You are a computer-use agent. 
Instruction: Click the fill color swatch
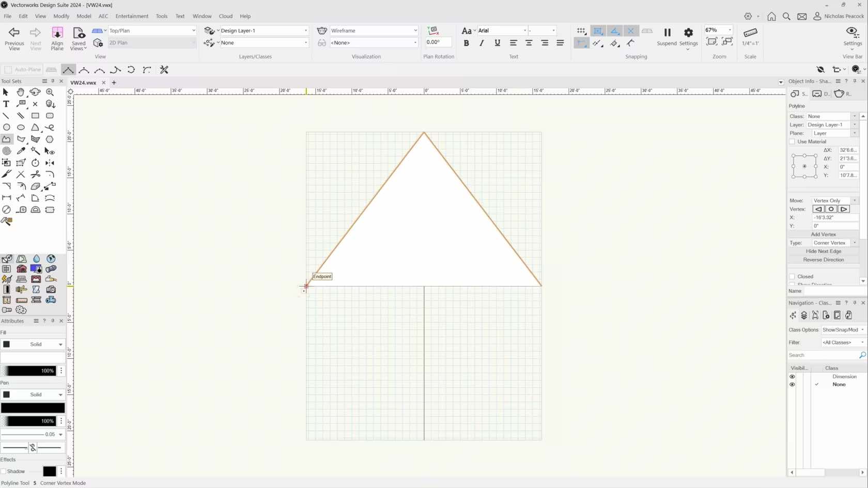pos(33,357)
